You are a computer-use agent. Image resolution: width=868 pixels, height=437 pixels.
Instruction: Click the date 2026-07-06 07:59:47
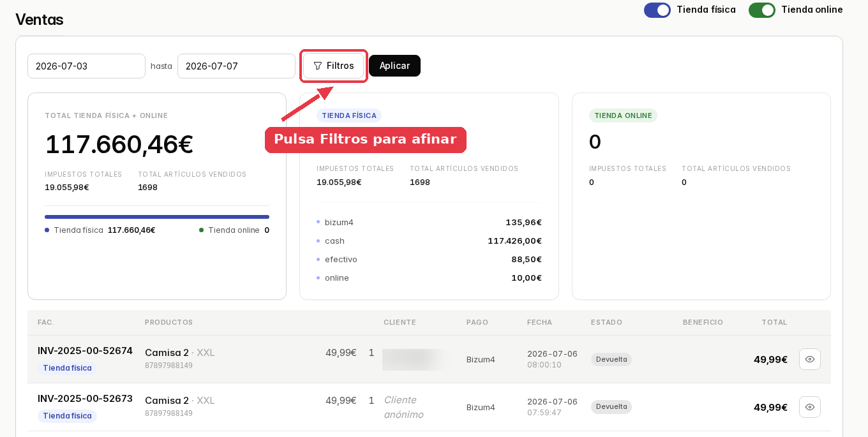(x=552, y=407)
